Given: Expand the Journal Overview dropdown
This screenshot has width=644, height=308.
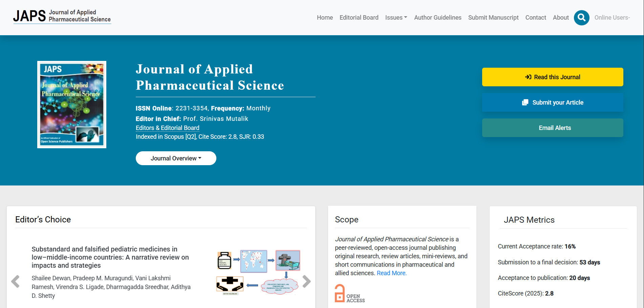Looking at the screenshot, I should pos(176,158).
